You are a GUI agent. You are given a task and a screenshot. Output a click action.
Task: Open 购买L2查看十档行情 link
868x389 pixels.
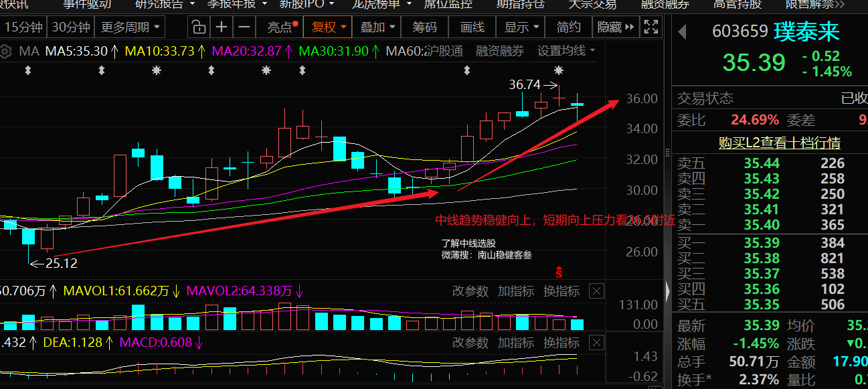[x=780, y=143]
